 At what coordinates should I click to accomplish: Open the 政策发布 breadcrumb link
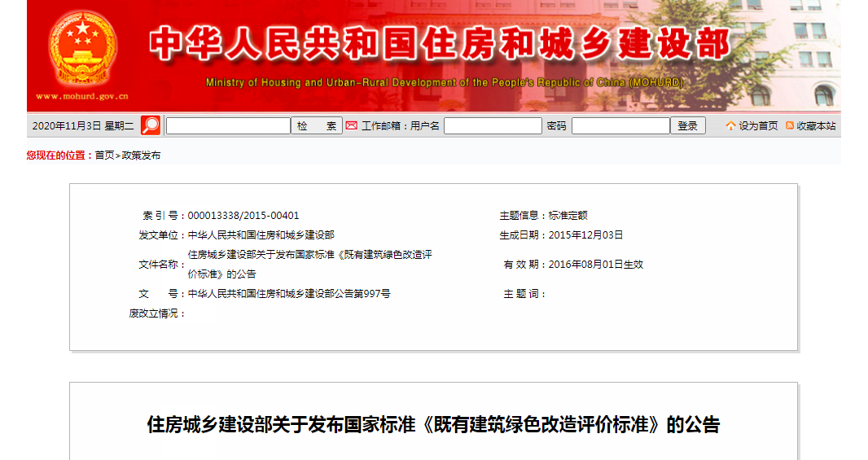coord(141,156)
